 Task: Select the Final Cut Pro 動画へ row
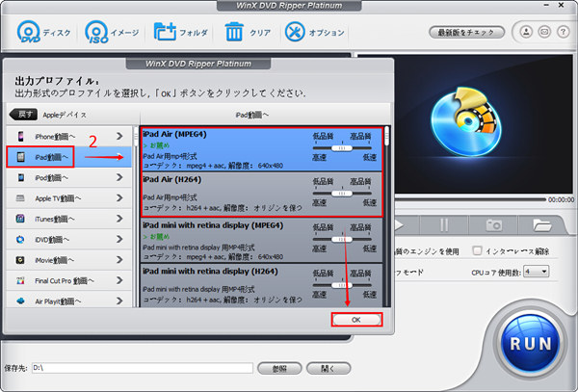[69, 280]
